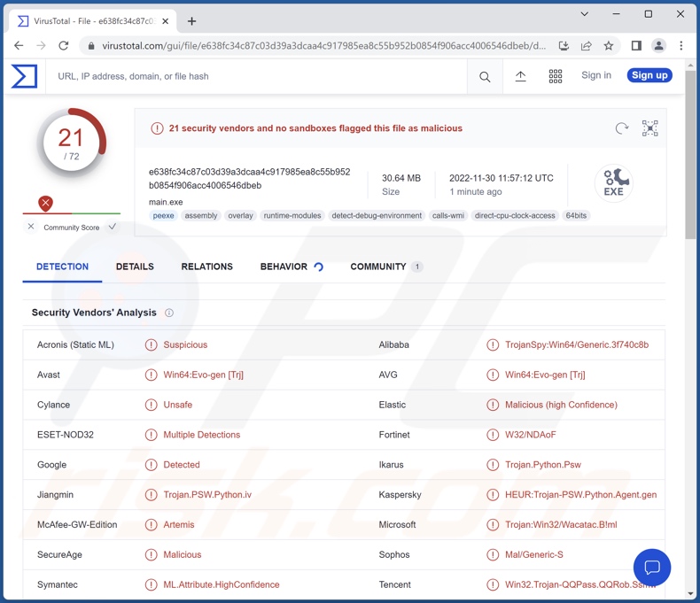Click the calls-wmi tag
Screen dimensions: 700x603
(448, 215)
